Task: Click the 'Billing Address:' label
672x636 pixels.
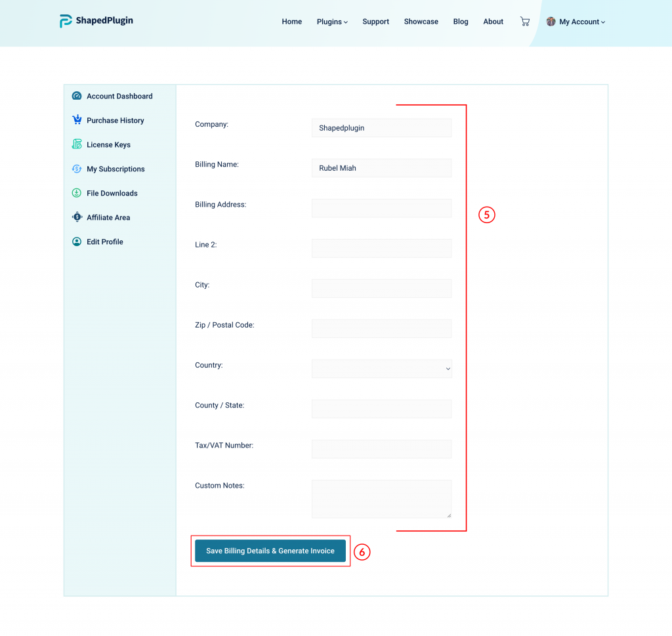Action: click(220, 205)
